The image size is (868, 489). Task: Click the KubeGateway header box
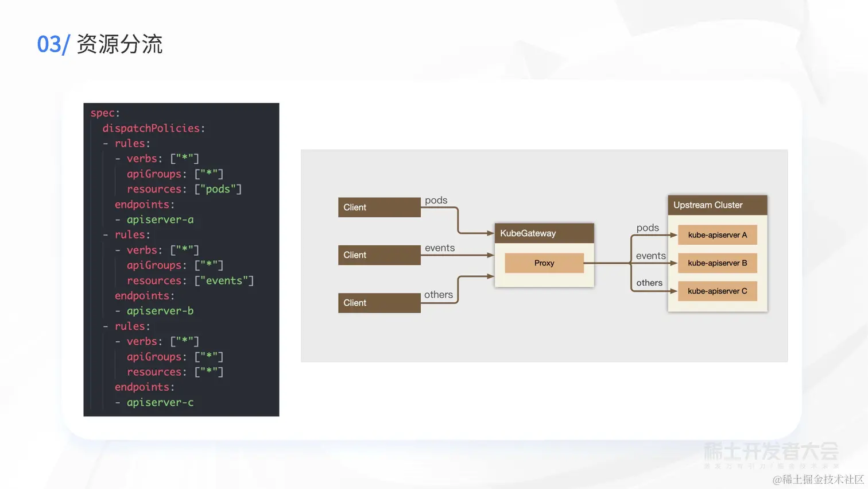544,233
